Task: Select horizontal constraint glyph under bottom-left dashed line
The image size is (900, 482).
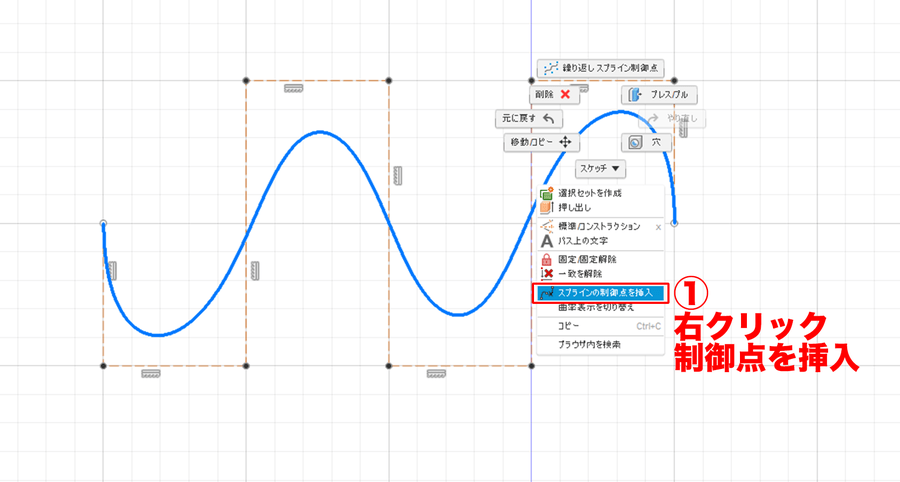Action: [x=151, y=374]
